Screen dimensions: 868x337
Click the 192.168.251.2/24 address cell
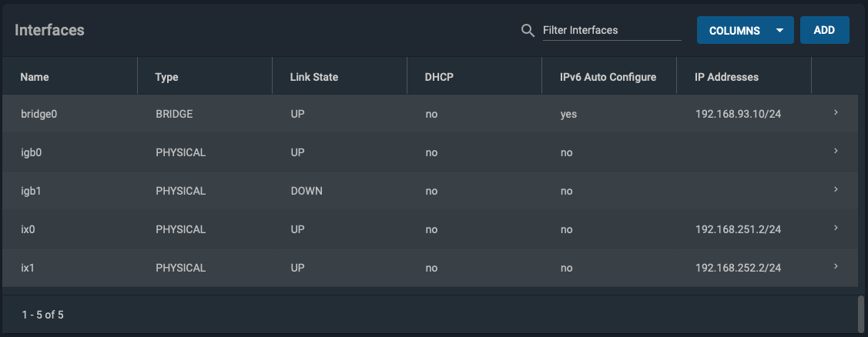(x=738, y=229)
